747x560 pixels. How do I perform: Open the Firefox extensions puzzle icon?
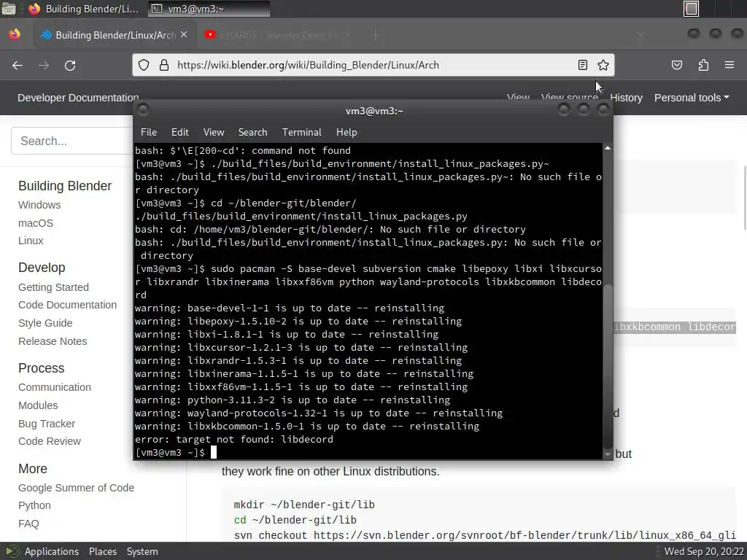pos(703,65)
